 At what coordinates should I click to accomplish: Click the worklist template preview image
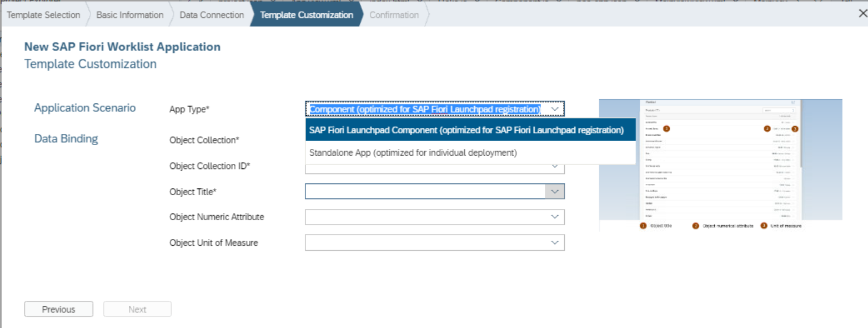pos(721,165)
